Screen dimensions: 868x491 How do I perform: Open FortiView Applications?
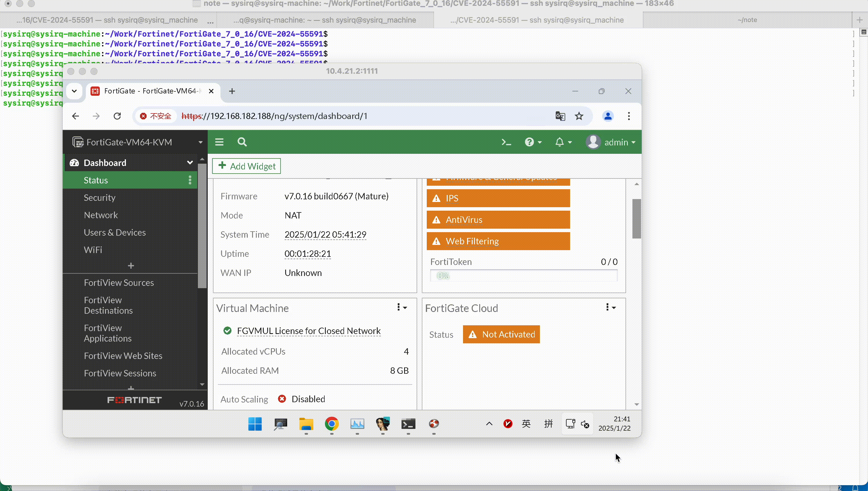(108, 333)
